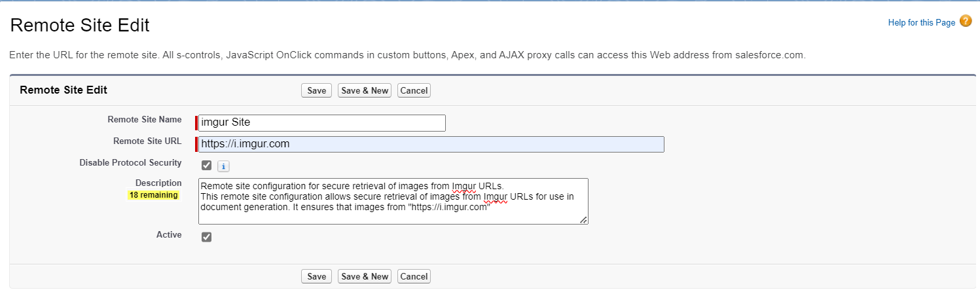
Task: Focus the Remote Site Name input field
Action: coord(322,123)
